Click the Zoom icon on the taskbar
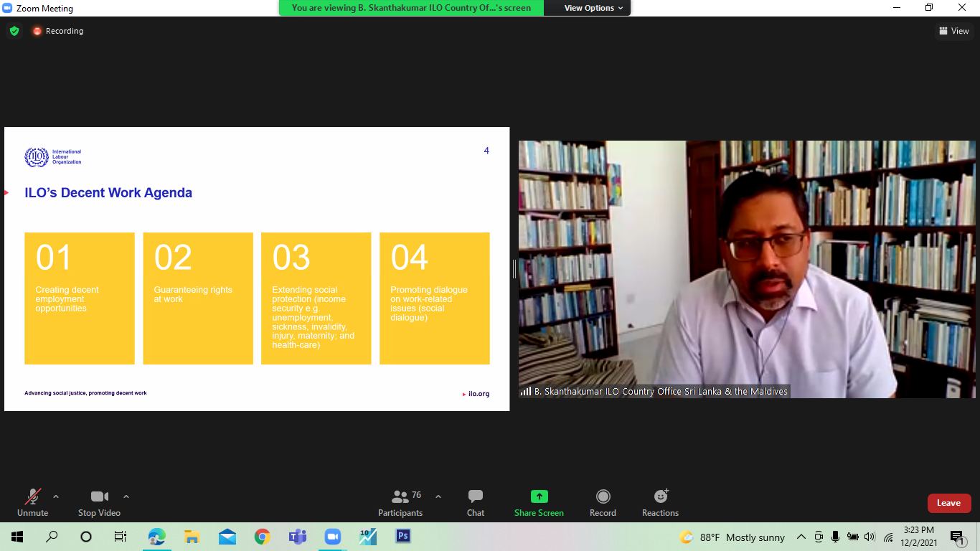 [x=332, y=537]
